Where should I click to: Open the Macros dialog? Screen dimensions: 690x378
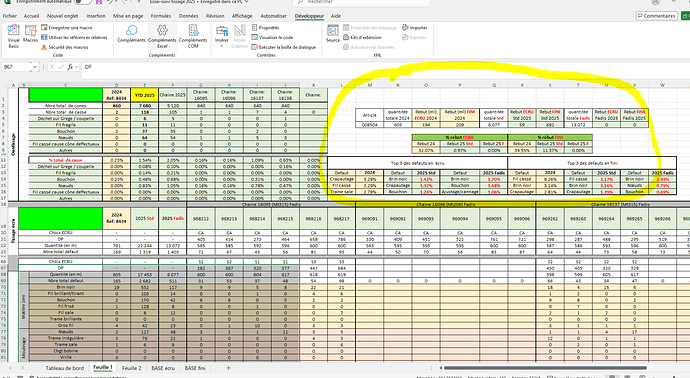[30, 34]
